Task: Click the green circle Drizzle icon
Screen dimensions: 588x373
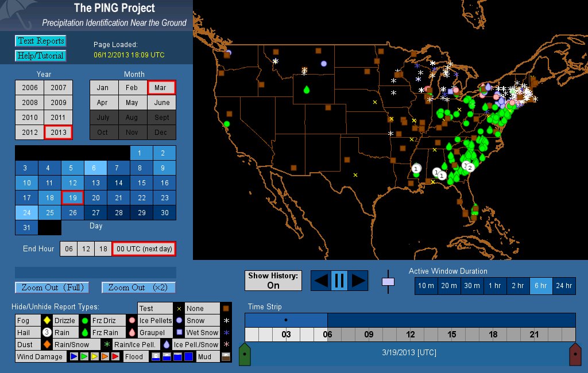Action: 84,320
